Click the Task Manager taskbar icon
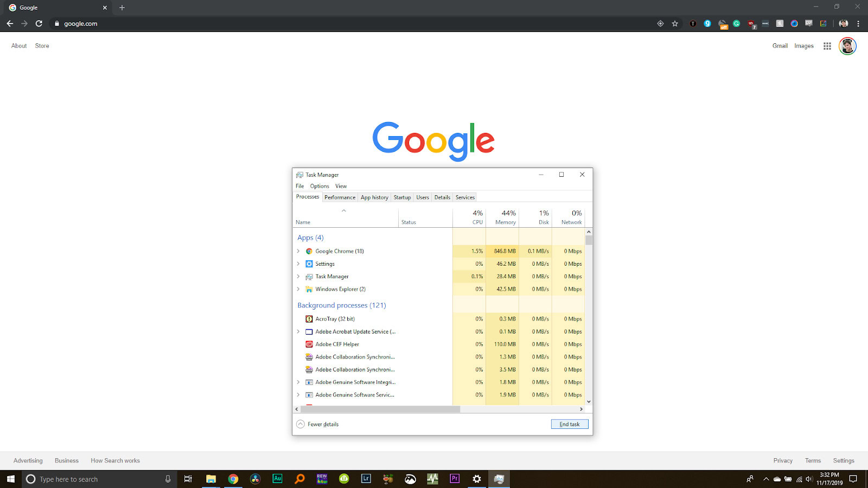Viewport: 868px width, 488px height. pyautogui.click(x=499, y=479)
